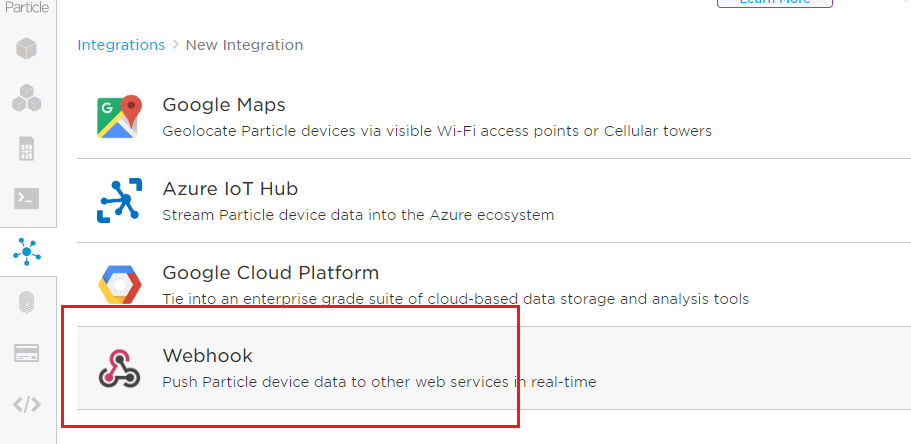Open the Products stacked-cubes sidebar icon
The height and width of the screenshot is (444, 911).
(x=27, y=98)
